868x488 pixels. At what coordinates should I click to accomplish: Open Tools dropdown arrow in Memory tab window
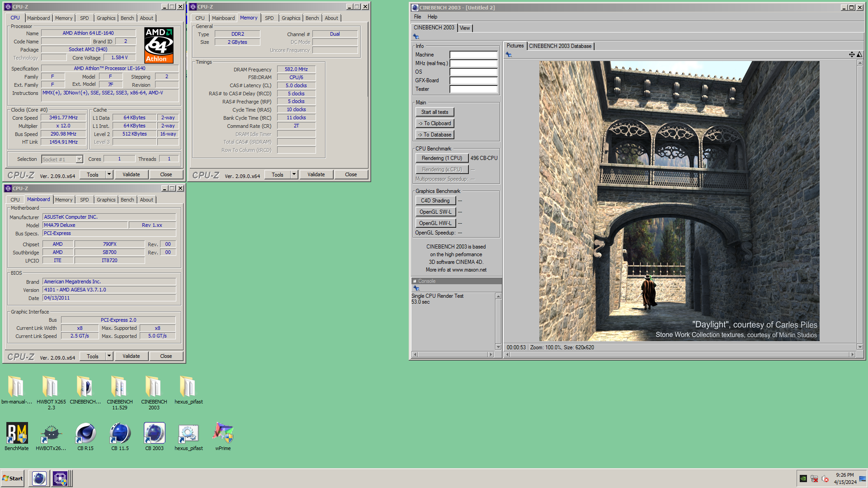coord(294,174)
